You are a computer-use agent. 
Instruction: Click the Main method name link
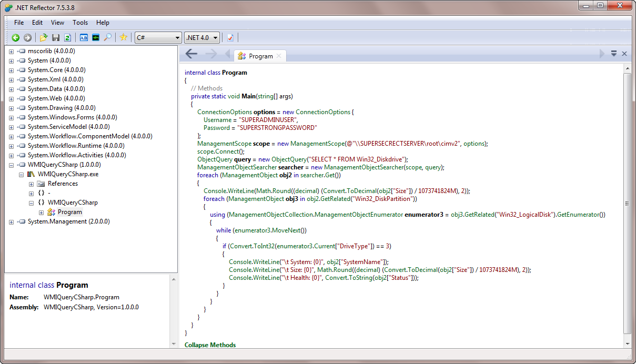pyautogui.click(x=248, y=96)
